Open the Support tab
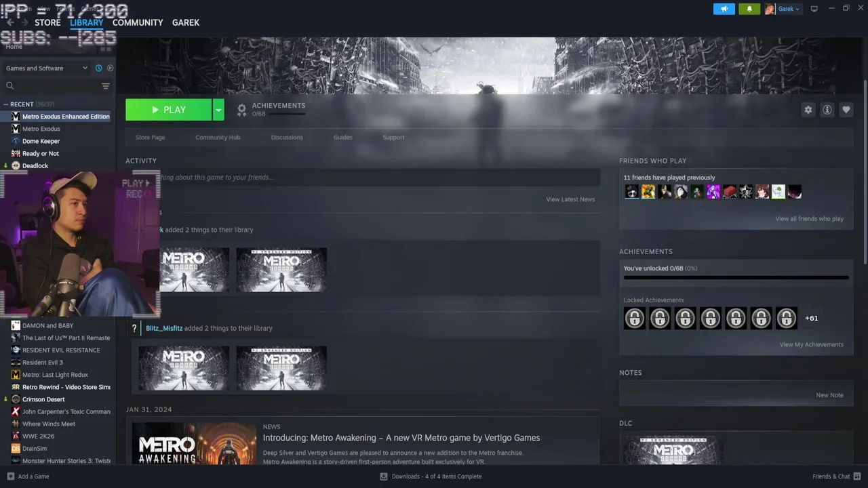The width and height of the screenshot is (868, 488). click(x=393, y=138)
